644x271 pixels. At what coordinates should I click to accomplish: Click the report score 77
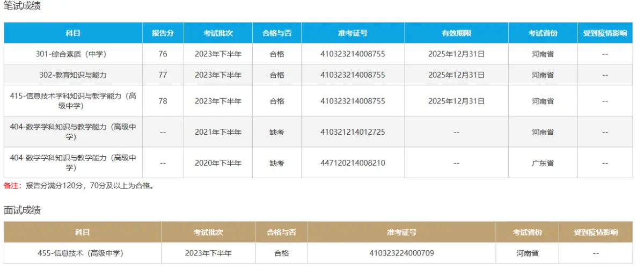(x=163, y=75)
